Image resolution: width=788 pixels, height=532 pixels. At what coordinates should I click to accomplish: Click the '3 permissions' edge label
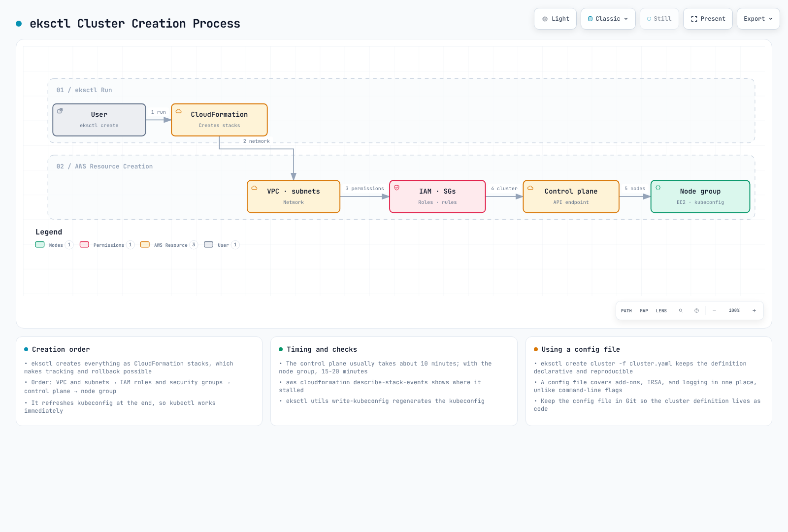pos(364,189)
